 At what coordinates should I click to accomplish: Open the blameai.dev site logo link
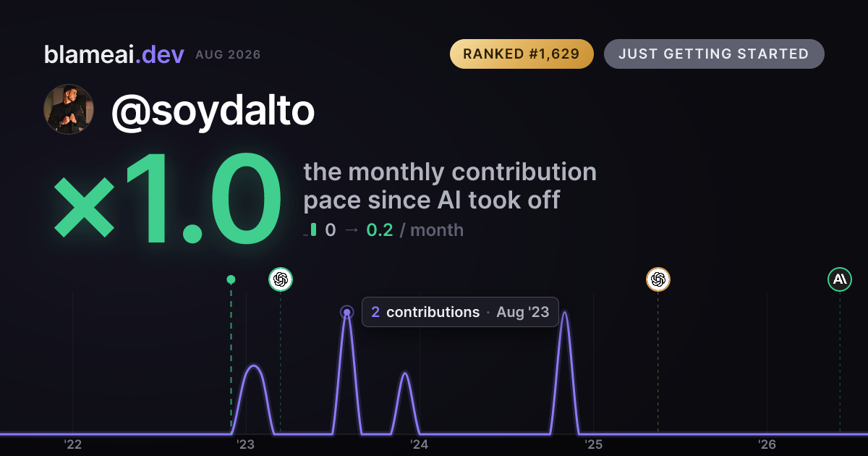(114, 54)
